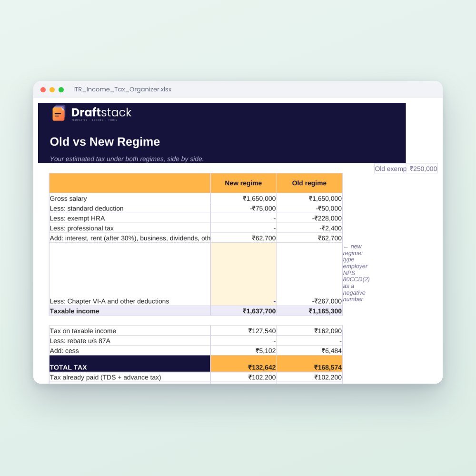Select the ₹250,000 old exemption cell
Viewport: 476px width, 476px height.
422,169
